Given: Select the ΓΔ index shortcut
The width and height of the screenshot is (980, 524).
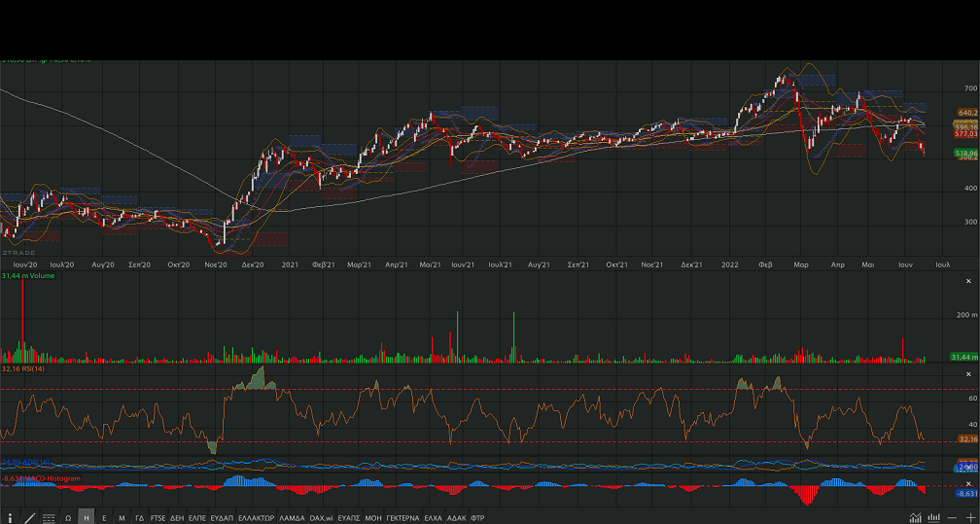Looking at the screenshot, I should [139, 517].
